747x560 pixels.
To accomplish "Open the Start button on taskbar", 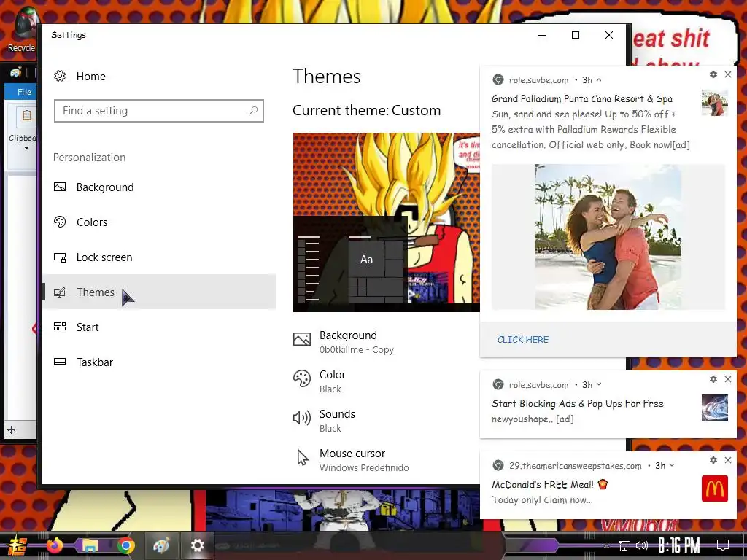I will (x=18, y=545).
